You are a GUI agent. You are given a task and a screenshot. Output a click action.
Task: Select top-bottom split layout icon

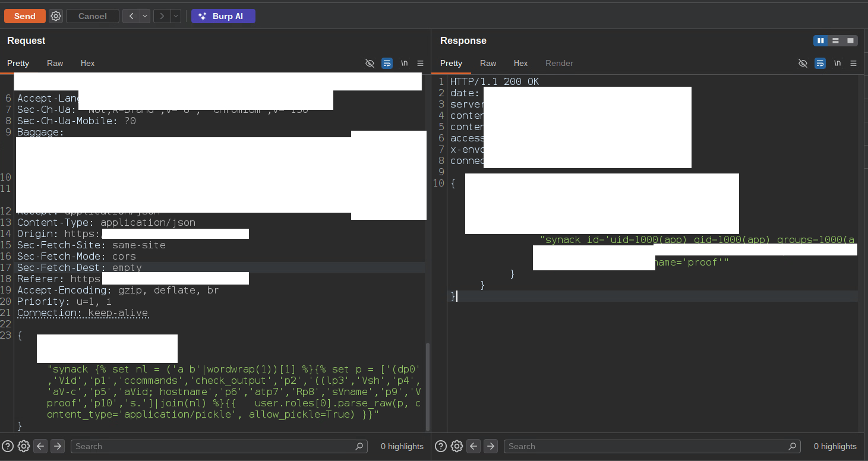[x=836, y=40]
